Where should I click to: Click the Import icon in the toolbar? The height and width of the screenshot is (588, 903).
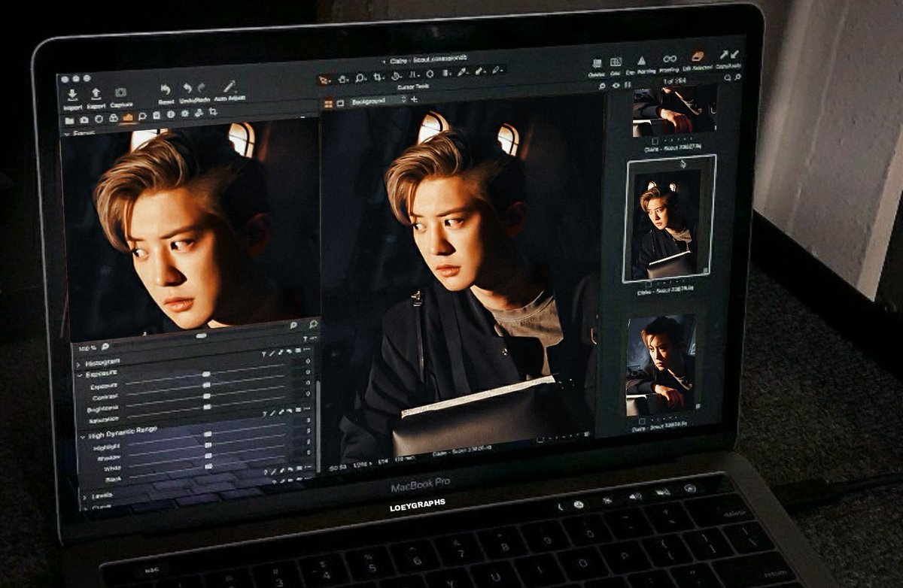click(x=72, y=95)
